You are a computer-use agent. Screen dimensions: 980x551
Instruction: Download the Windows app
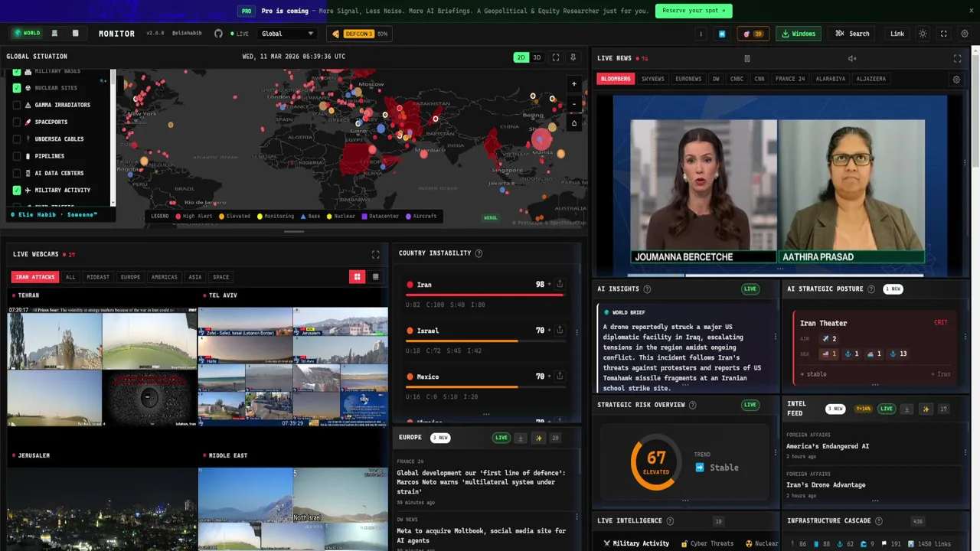pyautogui.click(x=798, y=34)
